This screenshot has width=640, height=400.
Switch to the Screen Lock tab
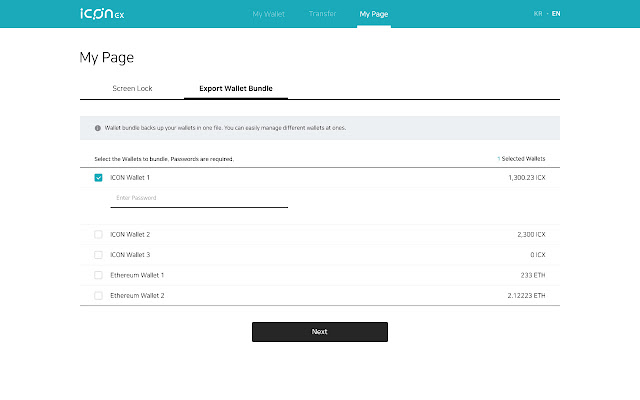click(132, 88)
